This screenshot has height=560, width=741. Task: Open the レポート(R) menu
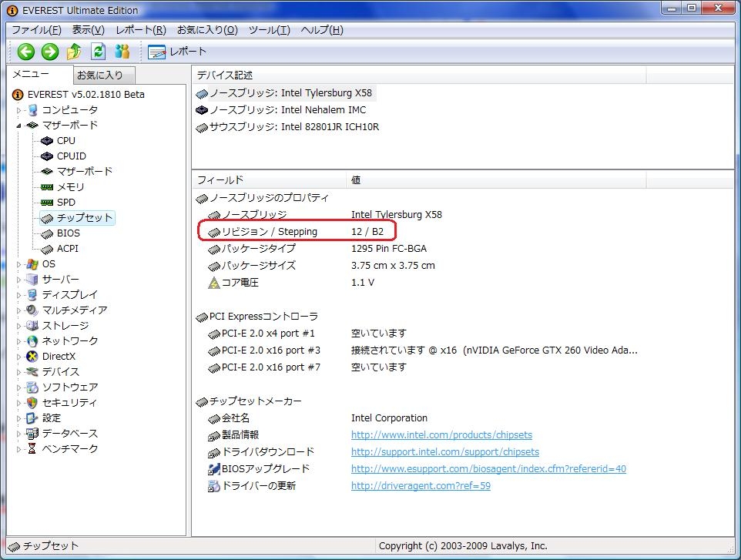(141, 30)
